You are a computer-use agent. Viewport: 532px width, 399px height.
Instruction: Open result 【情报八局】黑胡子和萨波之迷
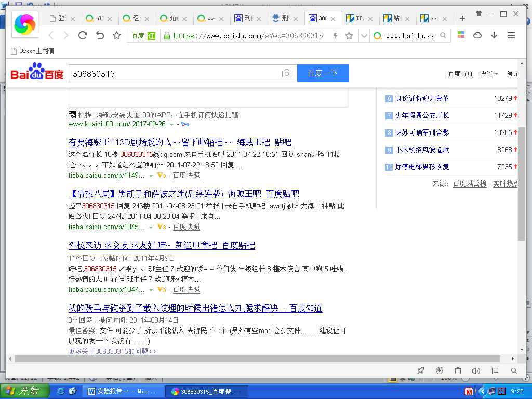(x=183, y=194)
